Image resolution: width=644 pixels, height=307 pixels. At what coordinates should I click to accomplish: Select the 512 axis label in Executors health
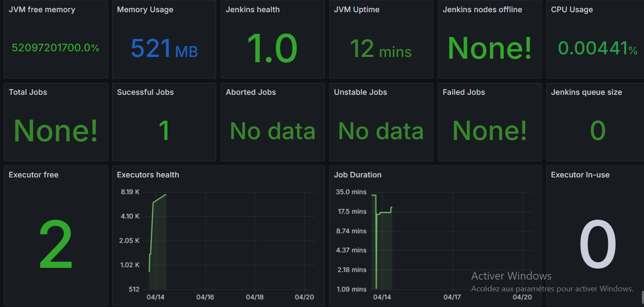tap(134, 289)
